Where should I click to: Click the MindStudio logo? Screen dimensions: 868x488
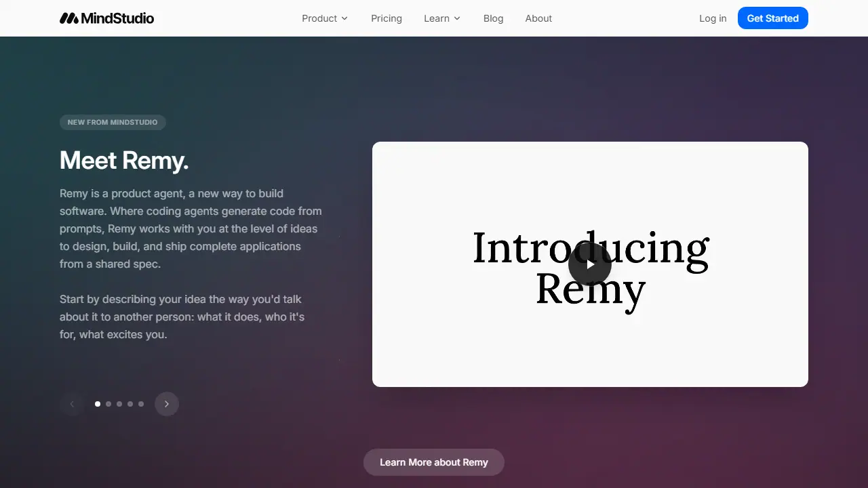[106, 18]
